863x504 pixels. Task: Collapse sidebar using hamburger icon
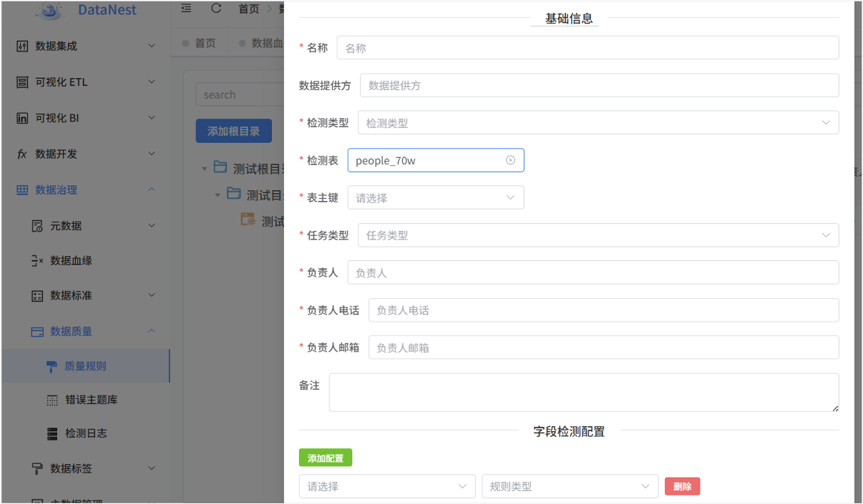point(185,9)
